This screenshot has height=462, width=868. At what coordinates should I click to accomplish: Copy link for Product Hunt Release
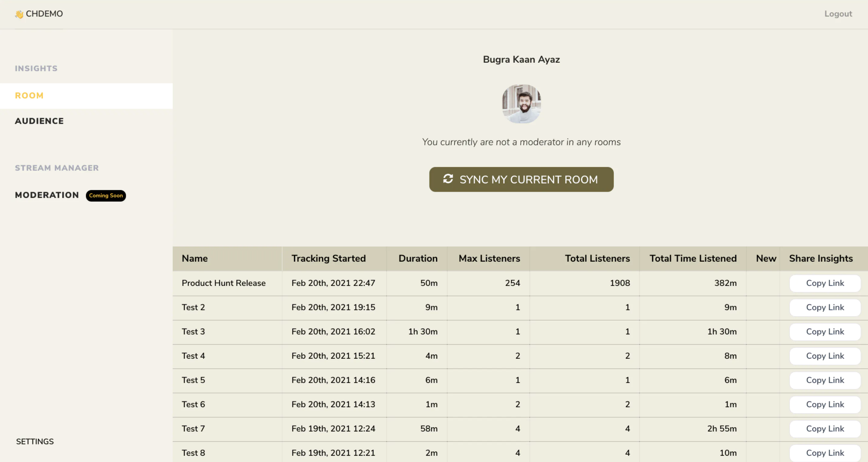(825, 283)
